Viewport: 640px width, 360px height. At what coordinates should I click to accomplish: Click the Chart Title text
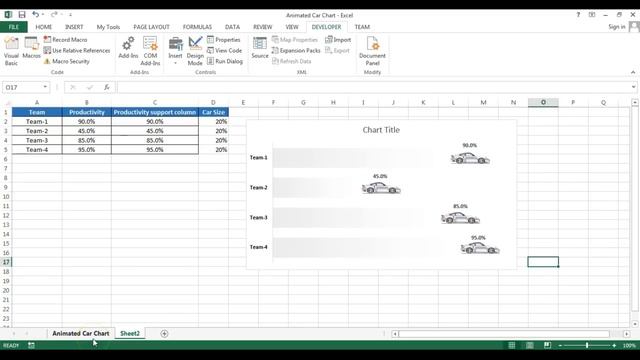[x=381, y=130]
